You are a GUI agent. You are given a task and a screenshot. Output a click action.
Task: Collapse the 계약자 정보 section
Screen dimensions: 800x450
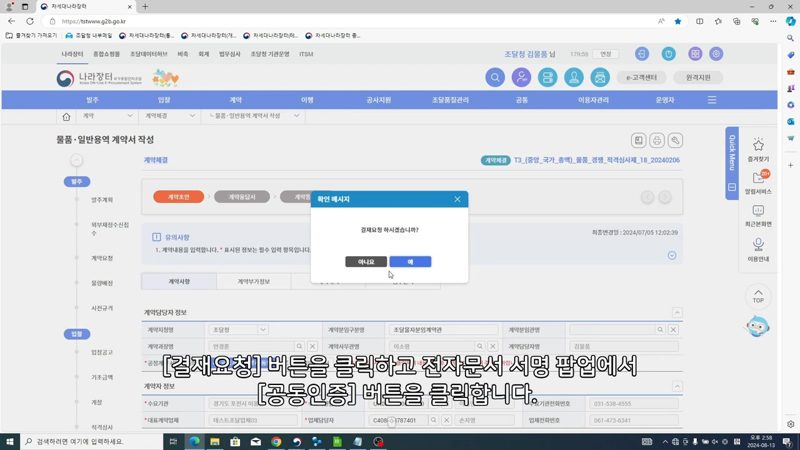pos(677,386)
